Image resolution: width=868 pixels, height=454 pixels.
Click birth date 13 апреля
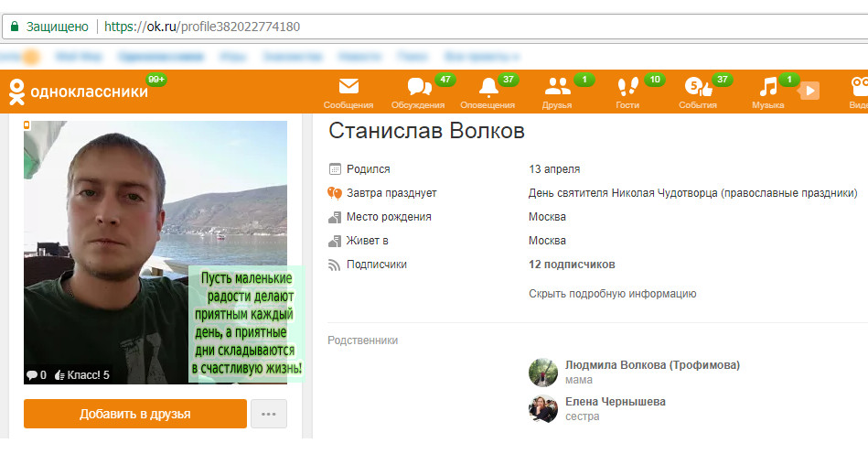point(554,169)
